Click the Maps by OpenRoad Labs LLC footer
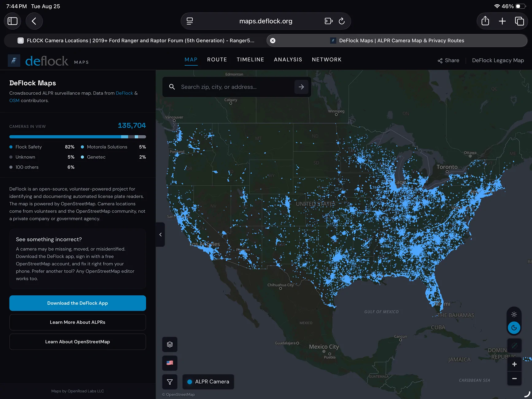The height and width of the screenshot is (399, 532). (x=78, y=391)
